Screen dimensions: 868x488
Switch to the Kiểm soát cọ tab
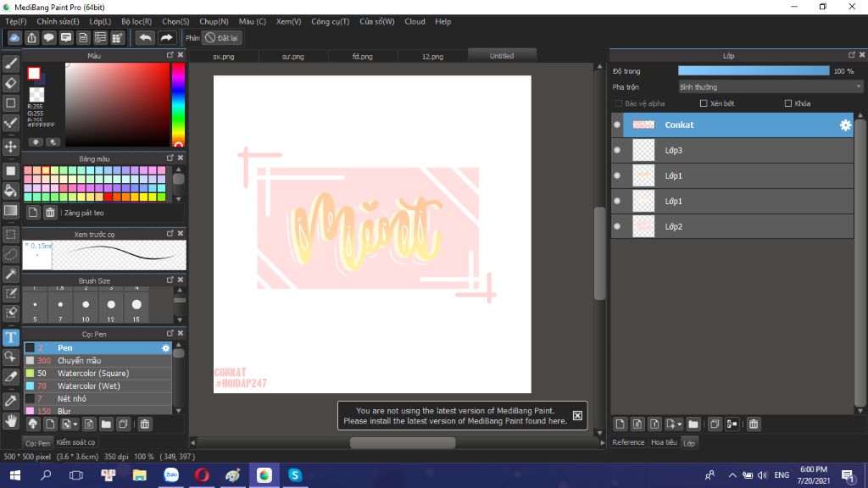tap(75, 442)
